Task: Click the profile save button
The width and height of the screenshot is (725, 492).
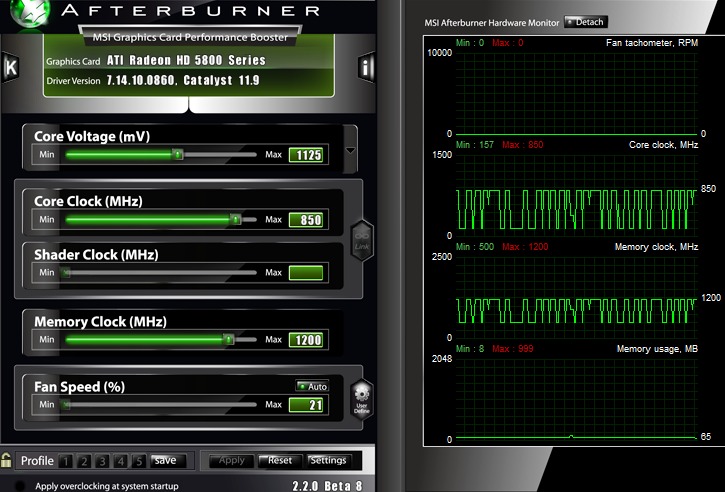Action: click(x=168, y=461)
